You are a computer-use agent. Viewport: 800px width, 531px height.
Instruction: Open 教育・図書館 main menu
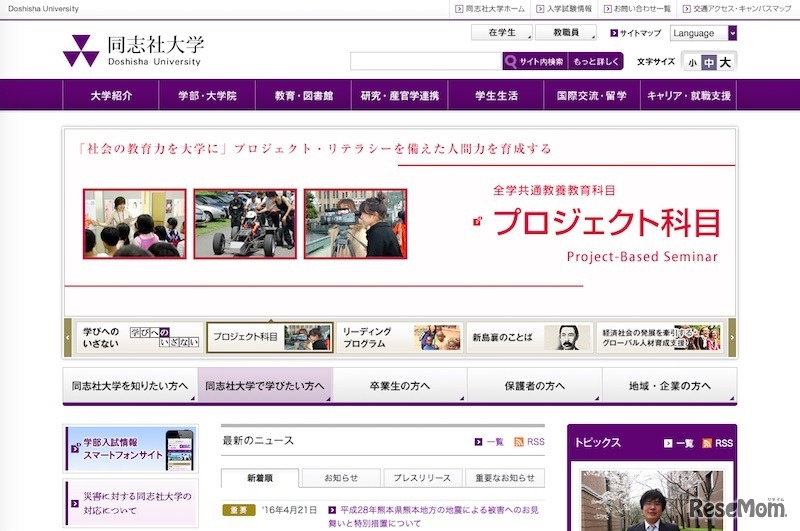pyautogui.click(x=304, y=95)
